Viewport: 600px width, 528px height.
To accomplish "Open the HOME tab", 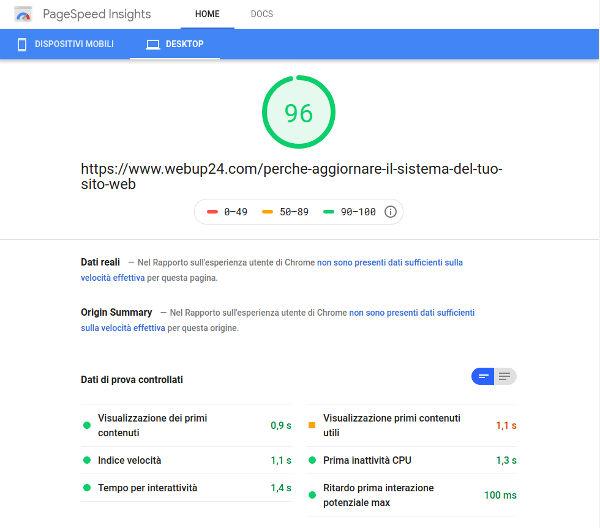I will tap(207, 14).
